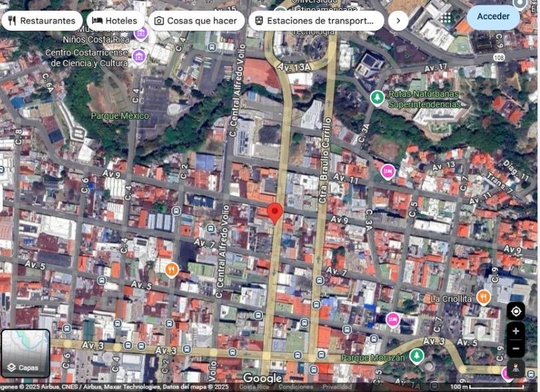The height and width of the screenshot is (392, 540).
Task: Select the Street View Pegman icon
Action: (x=515, y=369)
